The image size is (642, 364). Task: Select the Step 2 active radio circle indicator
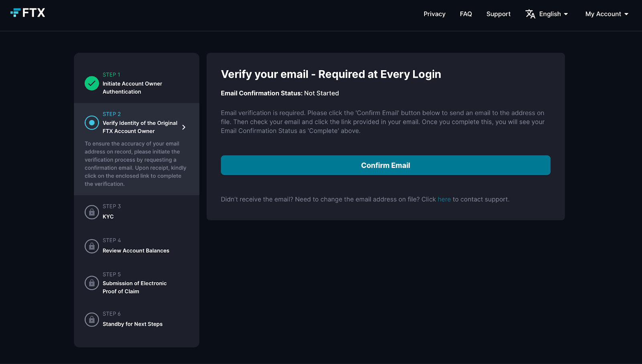[x=91, y=123]
